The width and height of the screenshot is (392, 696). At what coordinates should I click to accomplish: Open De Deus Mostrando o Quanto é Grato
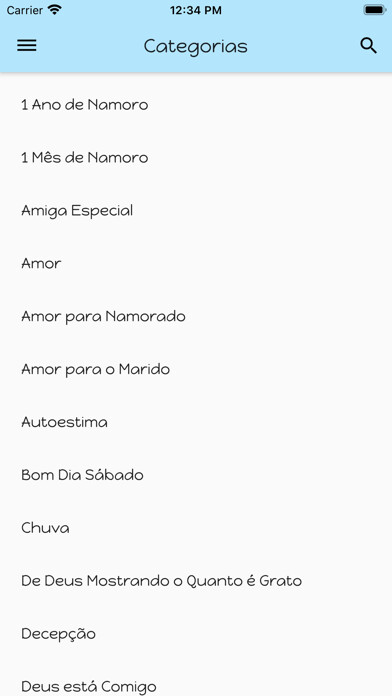pyautogui.click(x=196, y=581)
